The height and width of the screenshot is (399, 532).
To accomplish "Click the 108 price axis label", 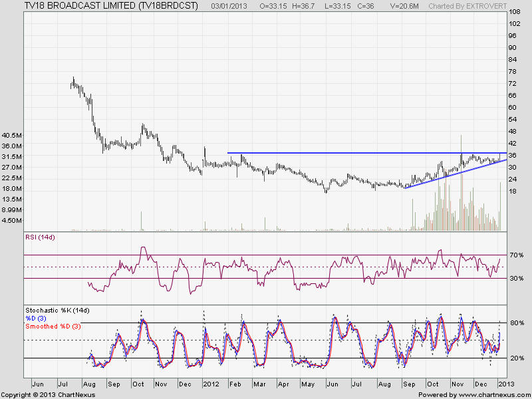I will (x=514, y=13).
